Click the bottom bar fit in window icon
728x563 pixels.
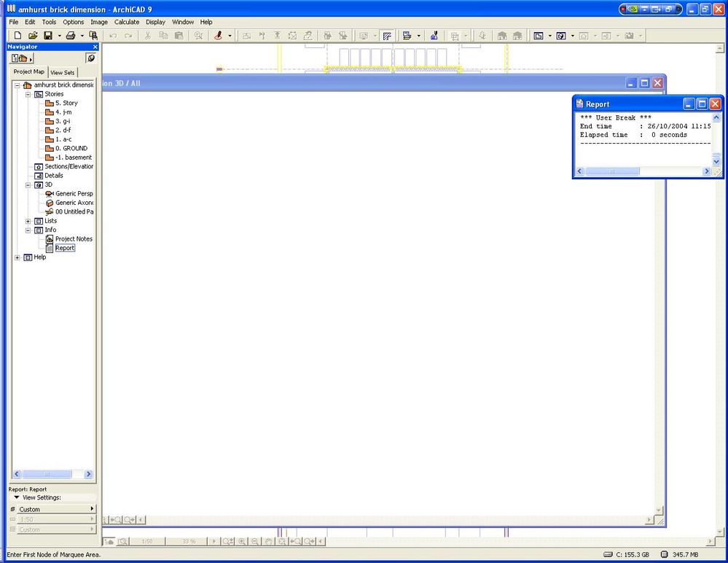(x=281, y=542)
